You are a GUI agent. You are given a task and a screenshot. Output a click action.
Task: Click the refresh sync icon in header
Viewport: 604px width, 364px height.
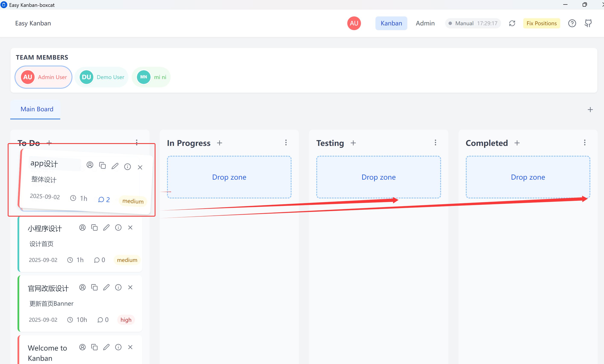512,23
